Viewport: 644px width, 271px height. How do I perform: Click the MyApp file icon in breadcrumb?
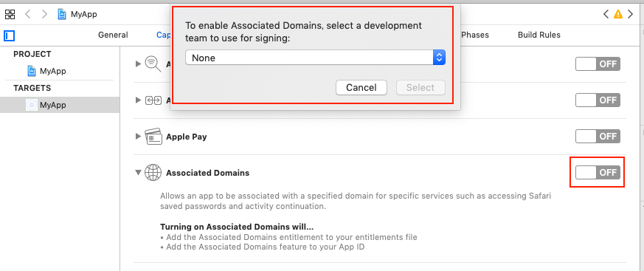tap(62, 14)
